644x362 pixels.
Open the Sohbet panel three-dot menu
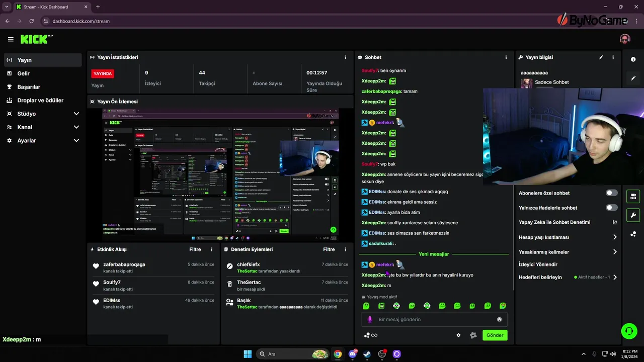(506, 57)
